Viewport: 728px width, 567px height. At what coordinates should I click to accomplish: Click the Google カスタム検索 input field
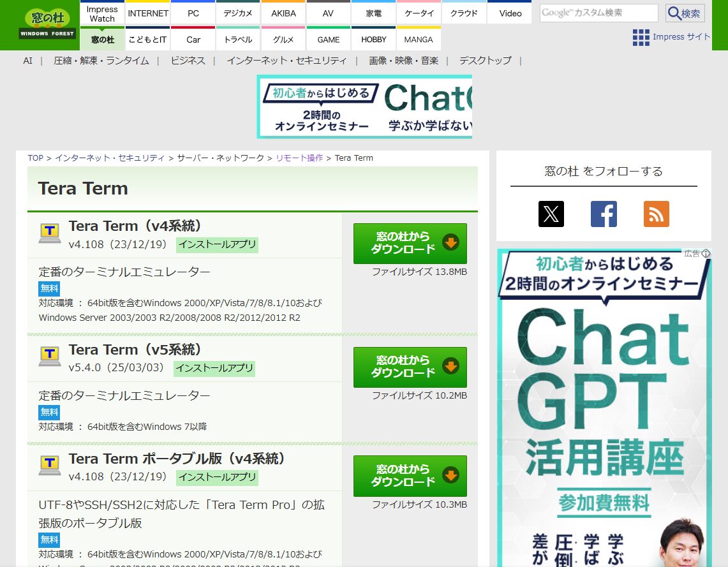click(x=598, y=13)
